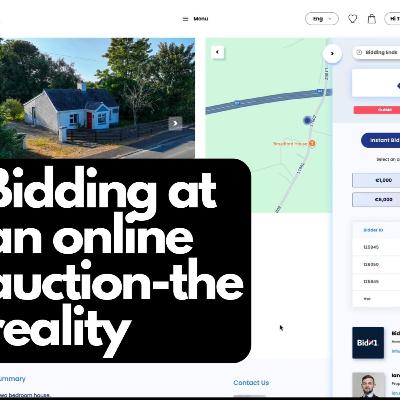400x400 pixels.
Task: Select the €1,000 bid increment
Action: (376, 180)
